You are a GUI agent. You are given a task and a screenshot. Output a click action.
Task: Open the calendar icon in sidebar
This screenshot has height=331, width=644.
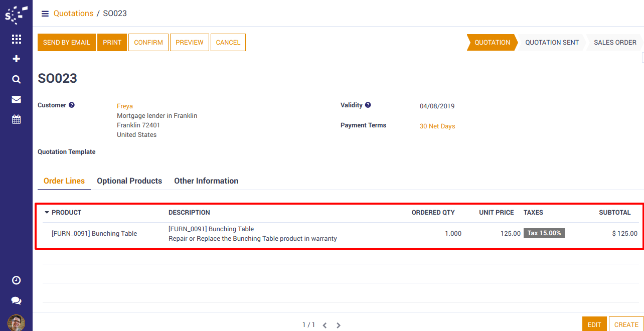(x=16, y=119)
